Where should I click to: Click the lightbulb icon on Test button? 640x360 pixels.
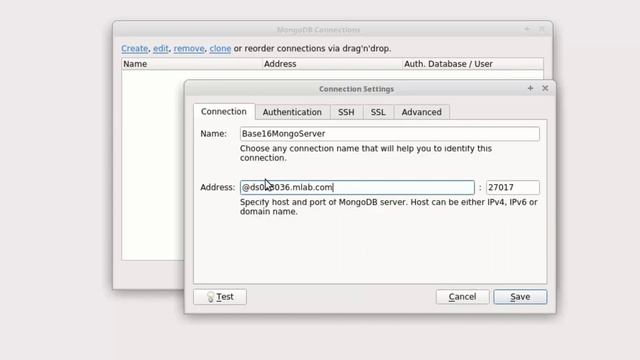(x=211, y=297)
